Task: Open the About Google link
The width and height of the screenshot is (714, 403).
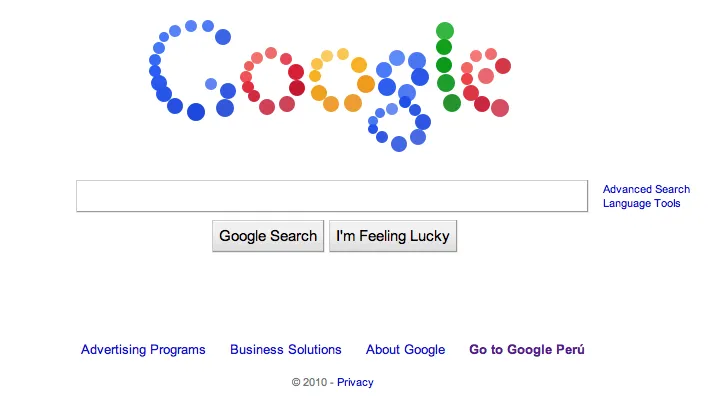Action: 405,349
